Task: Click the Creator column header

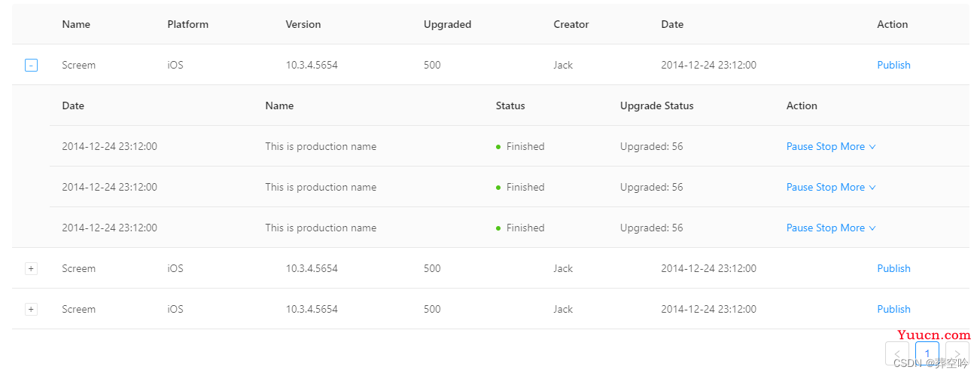Action: (x=571, y=25)
